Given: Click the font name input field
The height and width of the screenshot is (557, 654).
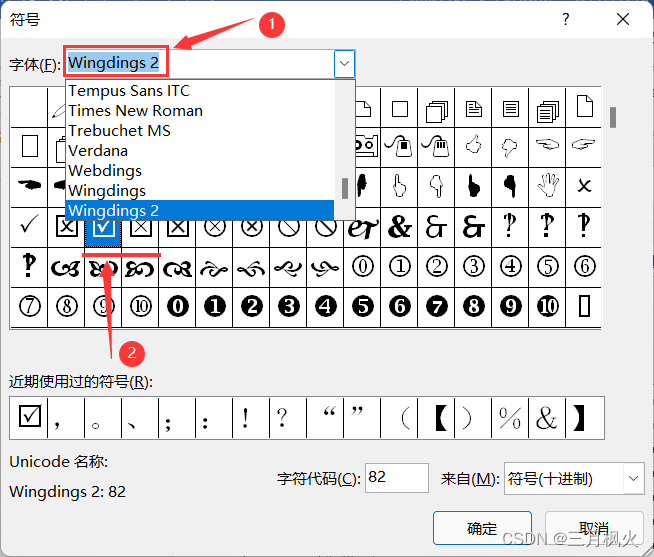Looking at the screenshot, I should 200,63.
